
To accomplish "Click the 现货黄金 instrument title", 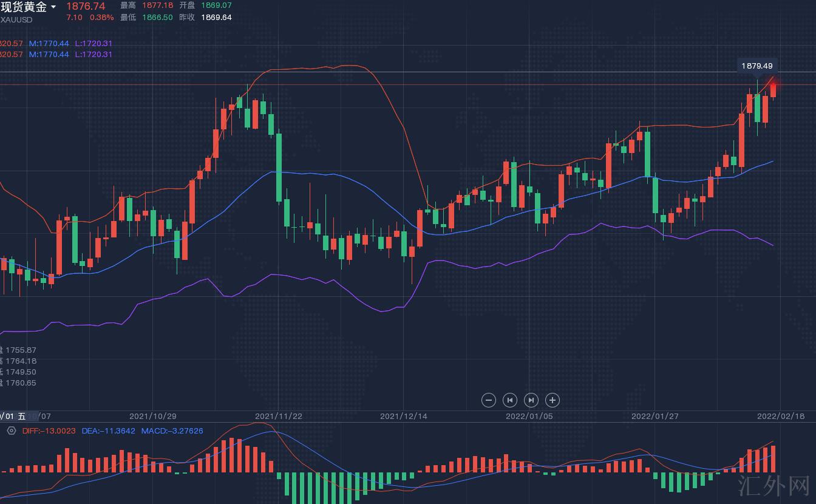I will pos(24,7).
